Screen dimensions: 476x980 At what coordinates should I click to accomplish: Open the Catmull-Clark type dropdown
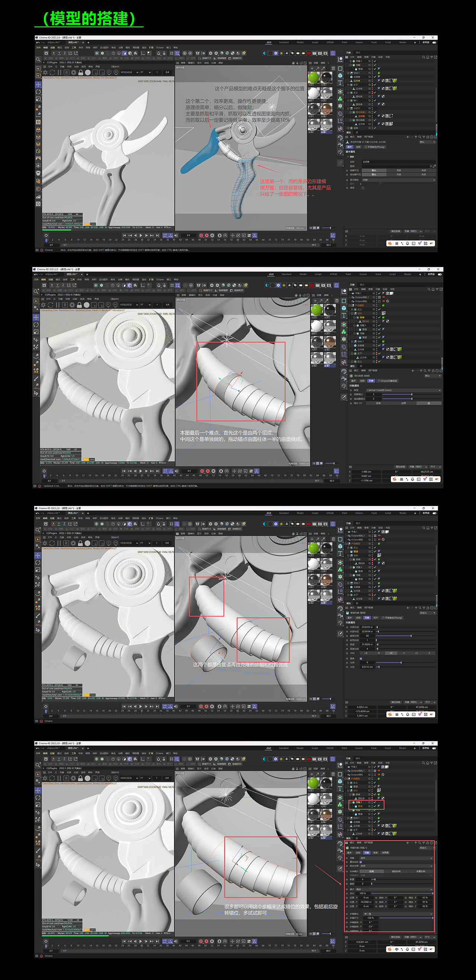tap(403, 390)
